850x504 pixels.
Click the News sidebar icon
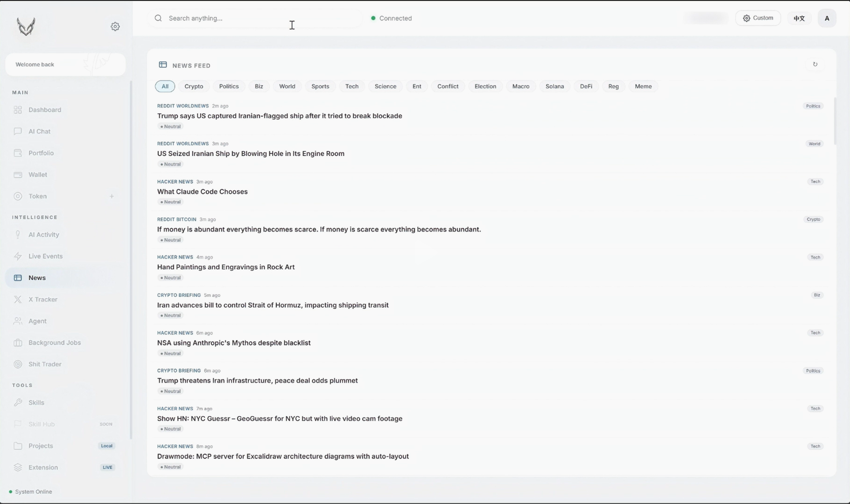coord(18,278)
